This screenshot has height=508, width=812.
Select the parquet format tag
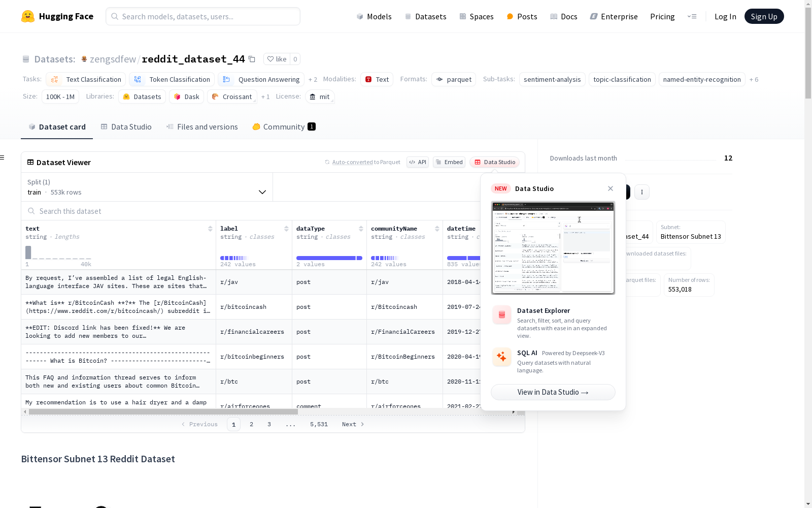pos(454,79)
